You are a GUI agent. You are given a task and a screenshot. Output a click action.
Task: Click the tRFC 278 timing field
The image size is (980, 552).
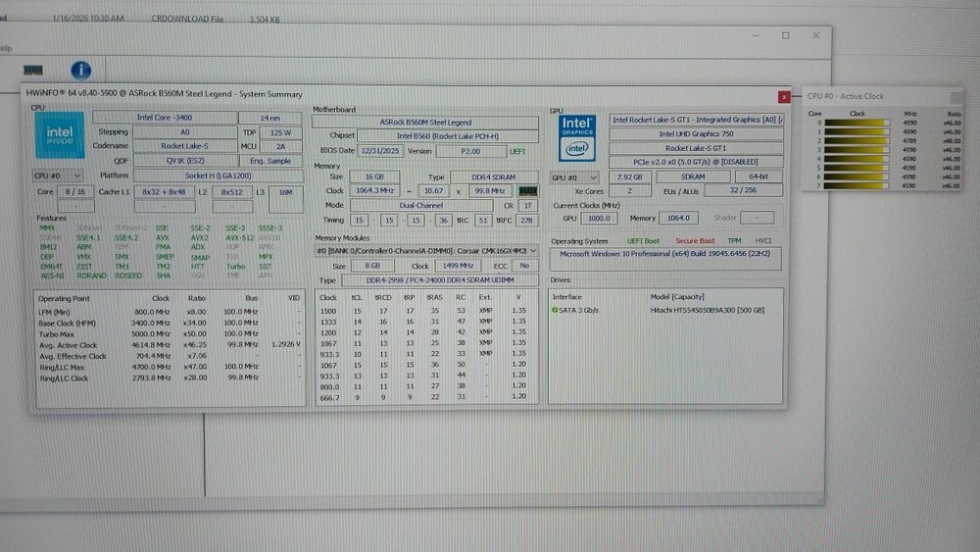(527, 220)
